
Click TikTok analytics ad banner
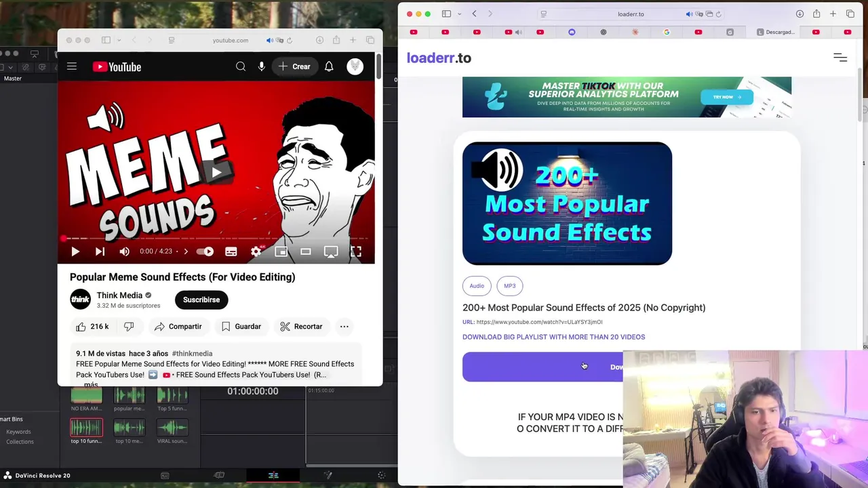[627, 97]
